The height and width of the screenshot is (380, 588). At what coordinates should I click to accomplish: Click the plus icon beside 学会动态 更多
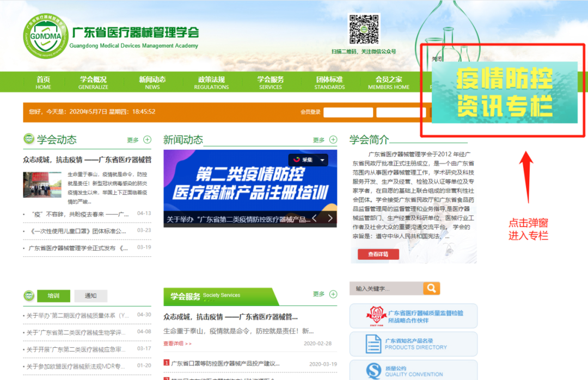148,139
